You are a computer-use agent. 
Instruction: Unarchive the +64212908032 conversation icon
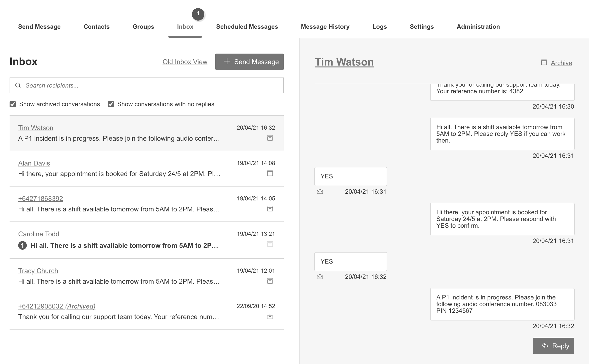(270, 317)
